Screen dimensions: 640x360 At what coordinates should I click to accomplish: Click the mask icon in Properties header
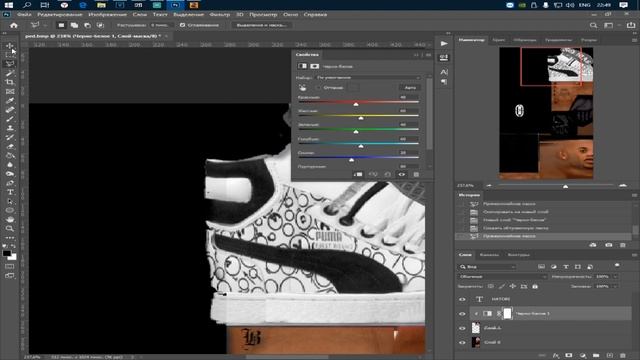point(314,66)
